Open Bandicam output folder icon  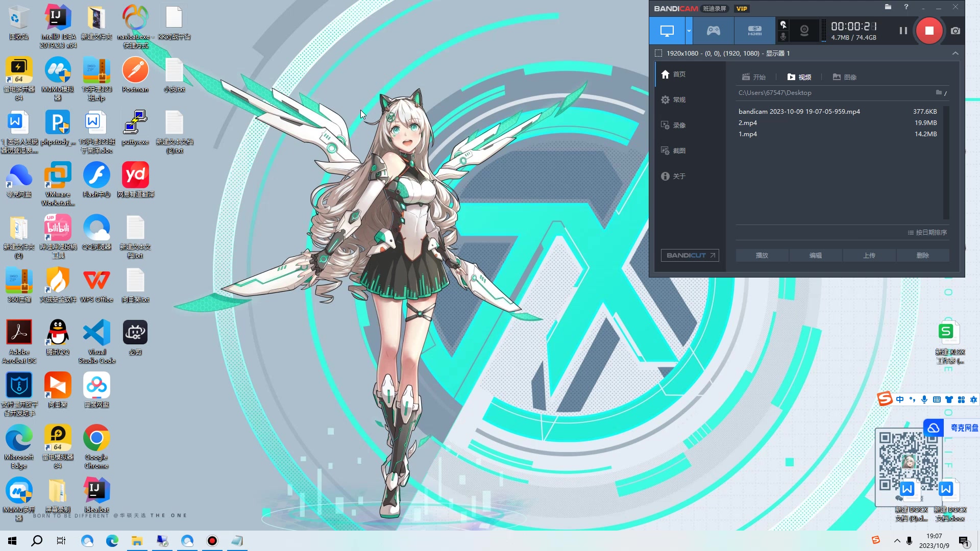coord(888,7)
